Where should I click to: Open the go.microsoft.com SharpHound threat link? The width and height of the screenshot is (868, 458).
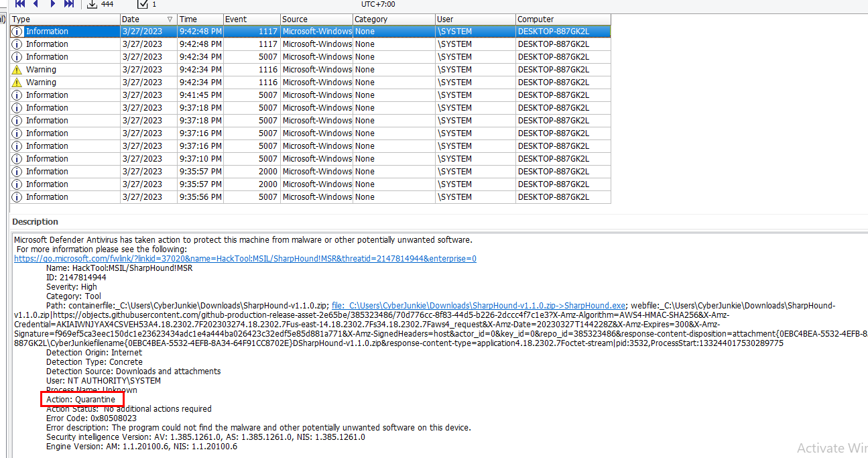point(245,258)
